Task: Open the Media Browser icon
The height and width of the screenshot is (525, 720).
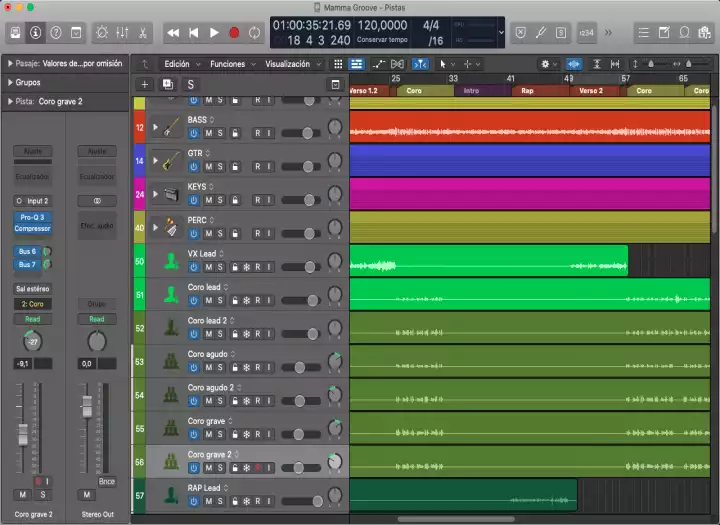Action: coord(704,33)
